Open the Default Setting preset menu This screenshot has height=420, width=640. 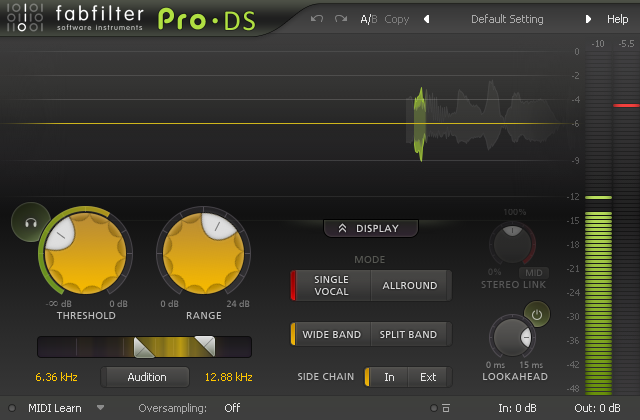click(507, 19)
